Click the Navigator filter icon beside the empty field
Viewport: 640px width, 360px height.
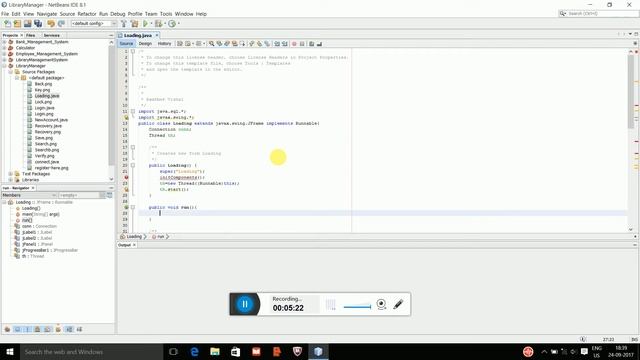point(109,195)
